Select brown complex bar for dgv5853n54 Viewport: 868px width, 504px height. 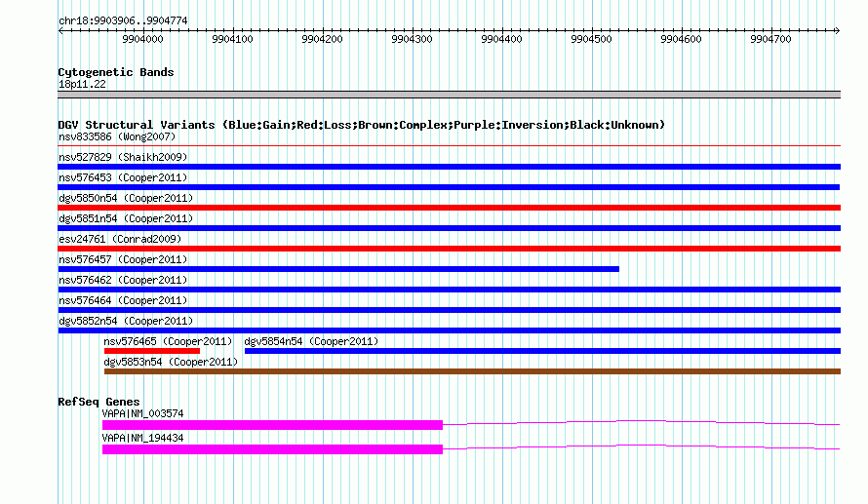click(472, 371)
